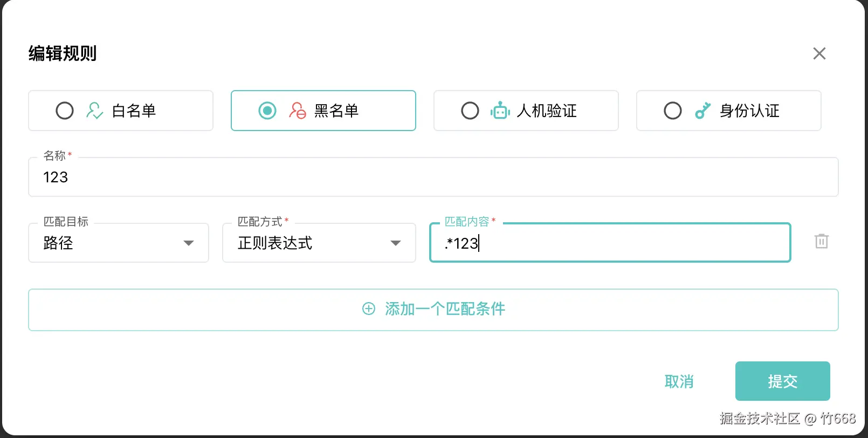
Task: Delete the match condition with trash icon
Action: (x=821, y=241)
